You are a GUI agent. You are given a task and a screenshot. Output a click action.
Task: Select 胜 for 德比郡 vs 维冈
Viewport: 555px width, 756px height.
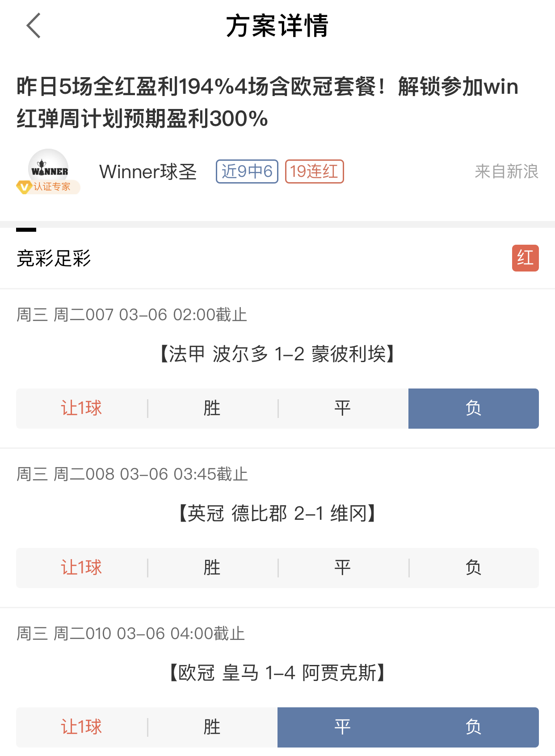pos(212,568)
